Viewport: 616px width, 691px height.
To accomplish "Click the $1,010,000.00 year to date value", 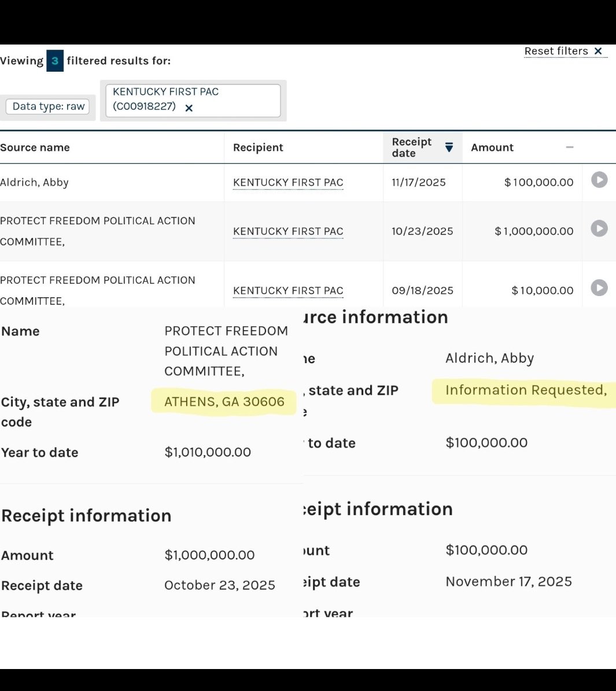I will click(x=208, y=452).
